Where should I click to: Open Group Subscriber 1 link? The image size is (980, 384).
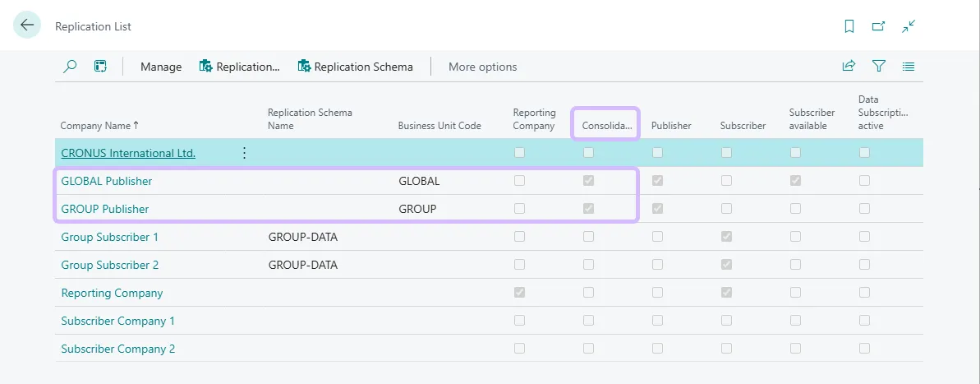pyautogui.click(x=110, y=237)
